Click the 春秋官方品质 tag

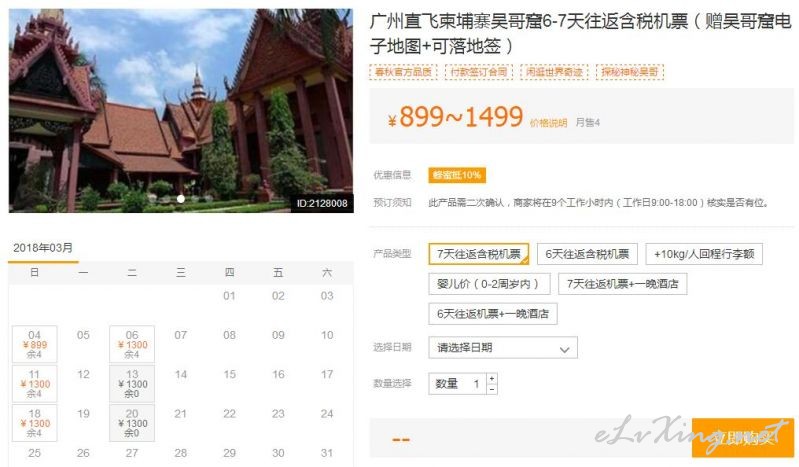click(x=403, y=72)
